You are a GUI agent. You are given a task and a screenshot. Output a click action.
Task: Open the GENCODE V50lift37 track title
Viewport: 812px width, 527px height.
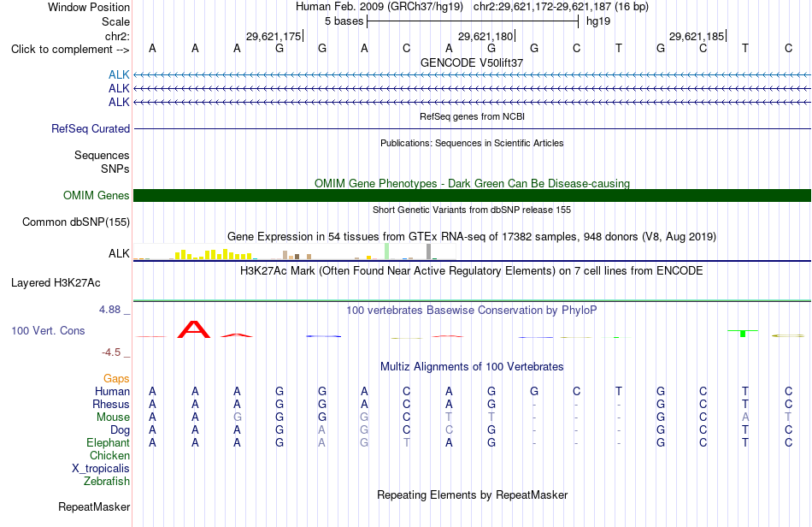click(472, 62)
